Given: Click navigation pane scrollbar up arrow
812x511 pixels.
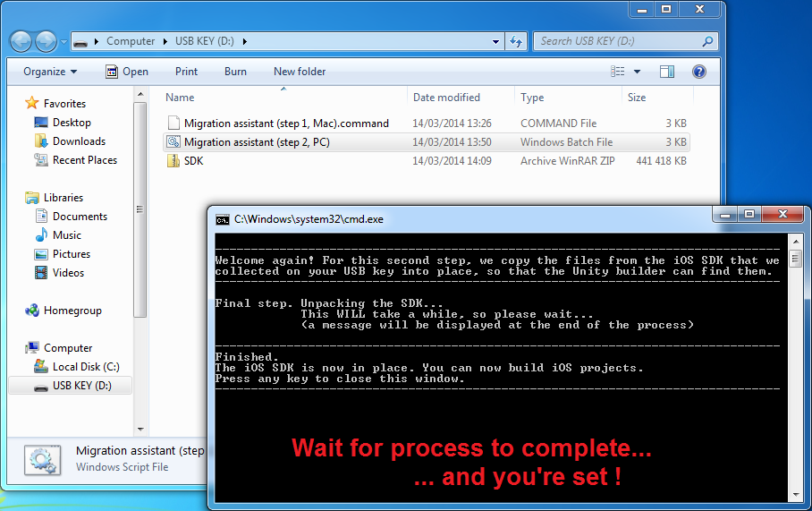Looking at the screenshot, I should 140,94.
